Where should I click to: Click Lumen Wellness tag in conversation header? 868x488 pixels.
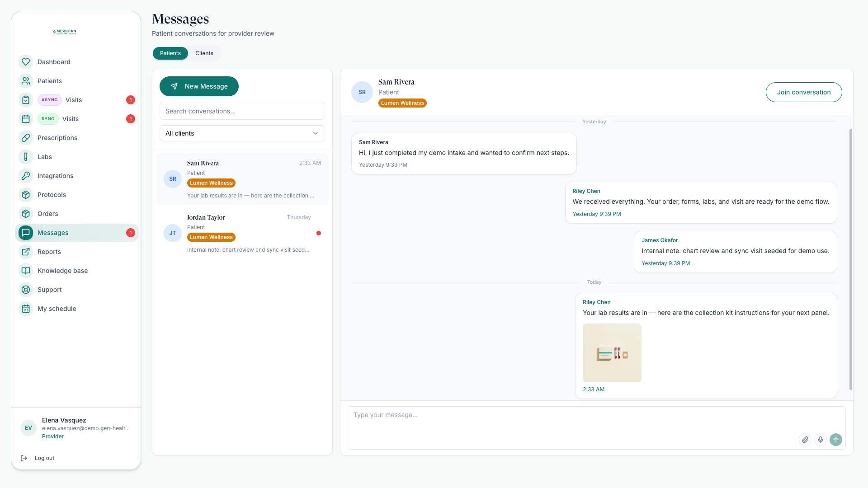[x=402, y=103]
